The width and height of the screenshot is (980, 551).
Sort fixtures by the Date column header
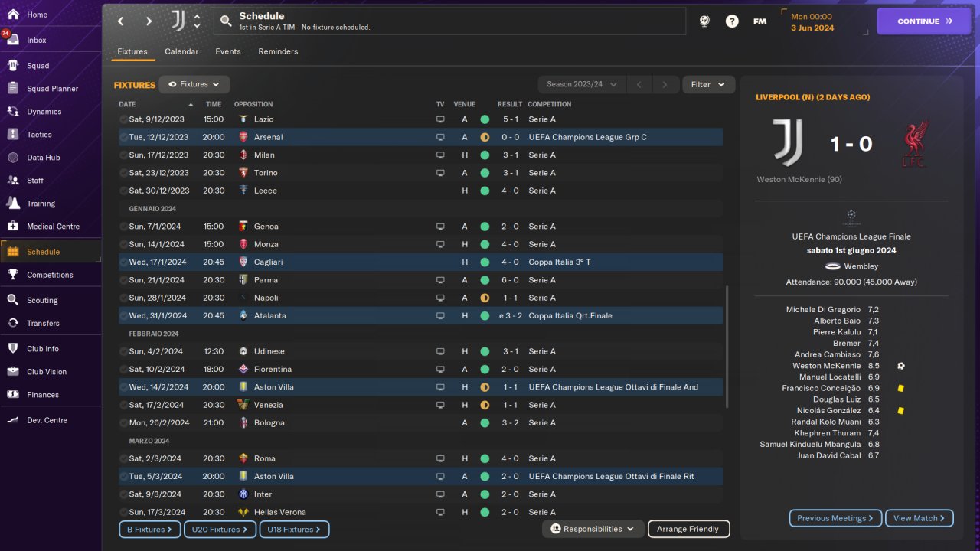(156, 104)
